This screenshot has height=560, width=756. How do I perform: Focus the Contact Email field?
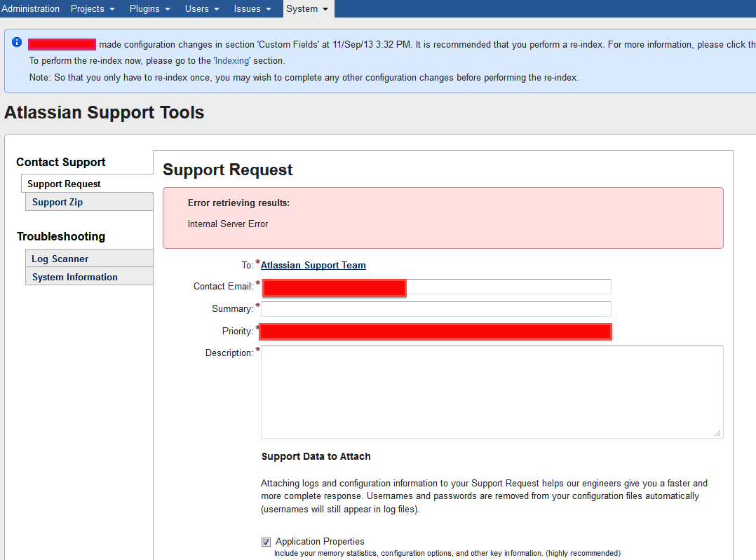coord(436,287)
